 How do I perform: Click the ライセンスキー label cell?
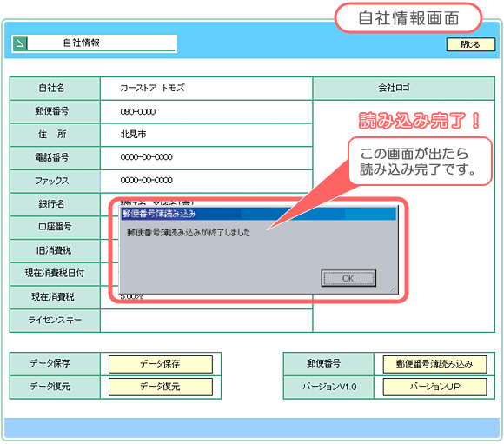tap(55, 321)
